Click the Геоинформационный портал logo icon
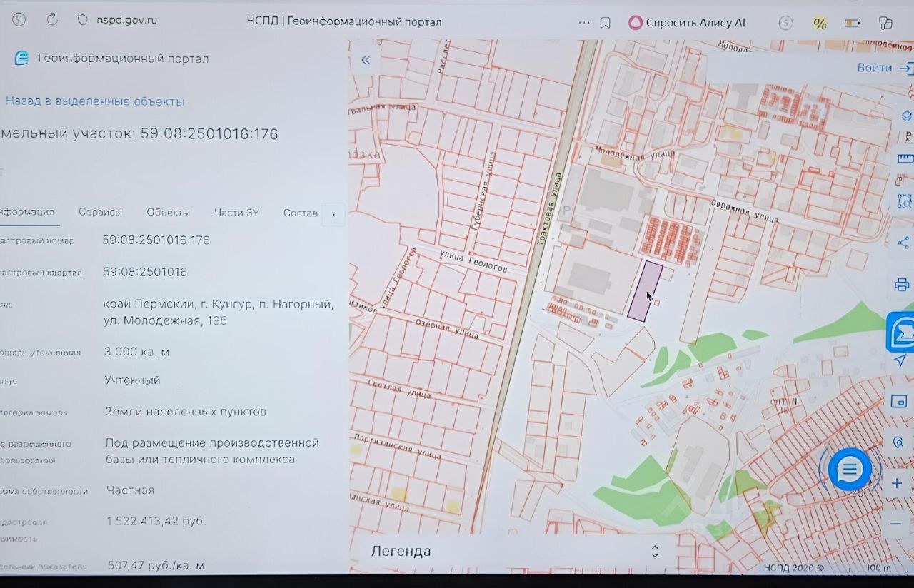914x588 pixels. (22, 58)
